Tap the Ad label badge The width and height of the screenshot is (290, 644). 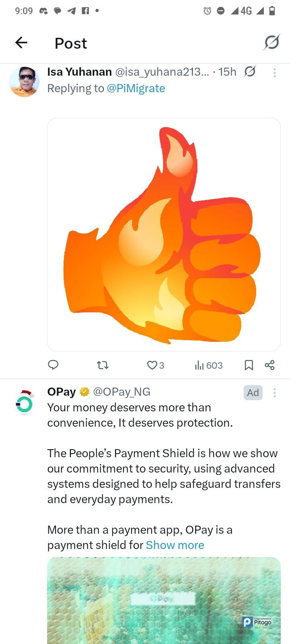(253, 392)
